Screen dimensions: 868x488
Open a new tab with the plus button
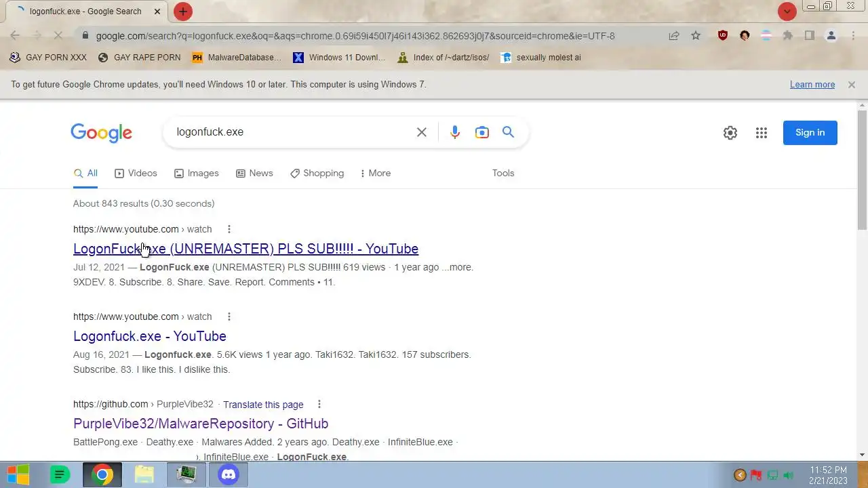[182, 12]
